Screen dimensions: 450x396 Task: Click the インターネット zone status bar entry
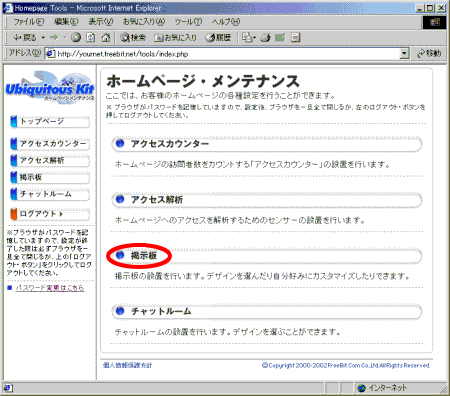tap(382, 388)
